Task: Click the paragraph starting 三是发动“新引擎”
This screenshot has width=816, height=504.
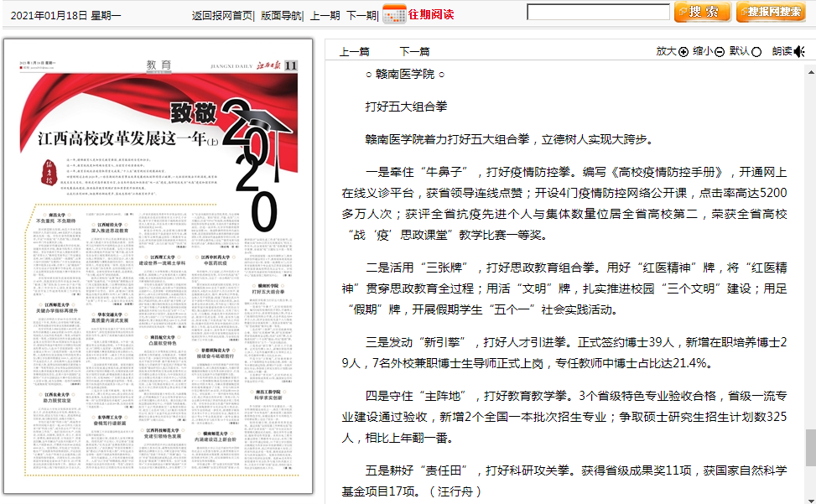Action: click(564, 353)
